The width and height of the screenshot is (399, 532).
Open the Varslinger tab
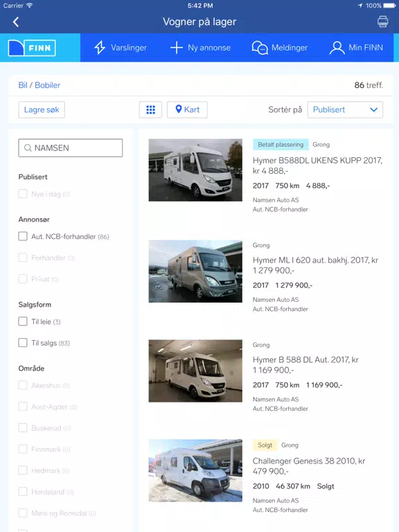coord(121,48)
